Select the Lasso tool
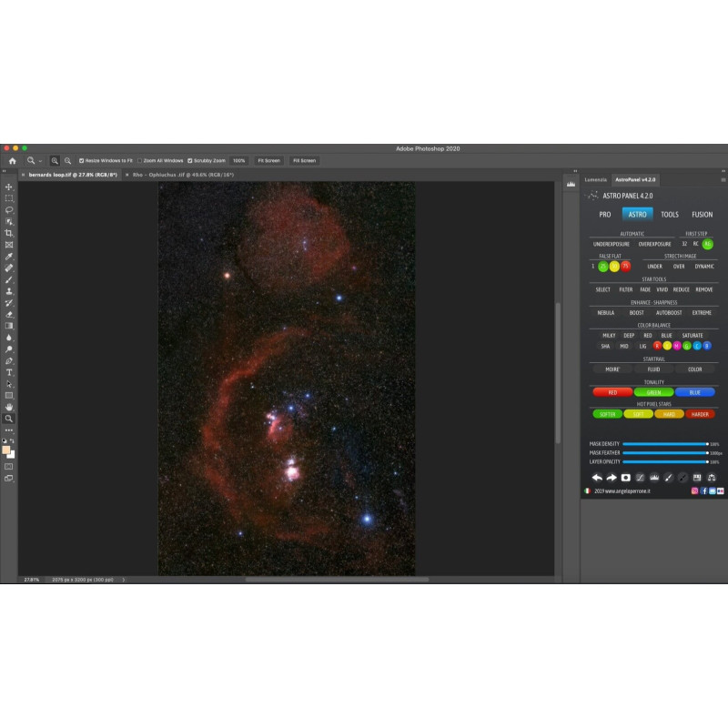Screen dimensions: 728x728 click(9, 209)
